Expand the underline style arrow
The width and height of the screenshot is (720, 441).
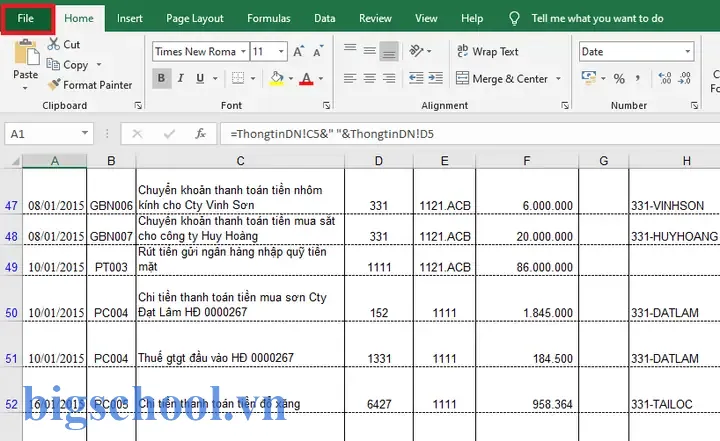pos(215,79)
